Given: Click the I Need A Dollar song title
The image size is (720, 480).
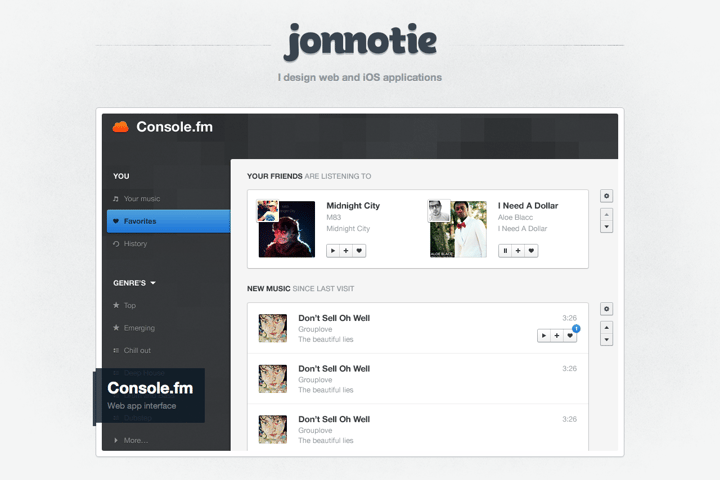Looking at the screenshot, I should tap(528, 205).
